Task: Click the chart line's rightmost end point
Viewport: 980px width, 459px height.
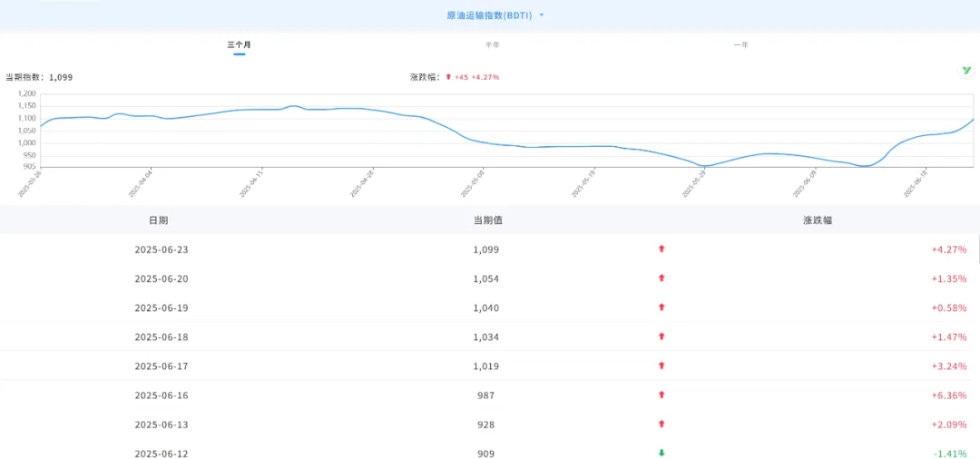Action: pyautogui.click(x=973, y=120)
